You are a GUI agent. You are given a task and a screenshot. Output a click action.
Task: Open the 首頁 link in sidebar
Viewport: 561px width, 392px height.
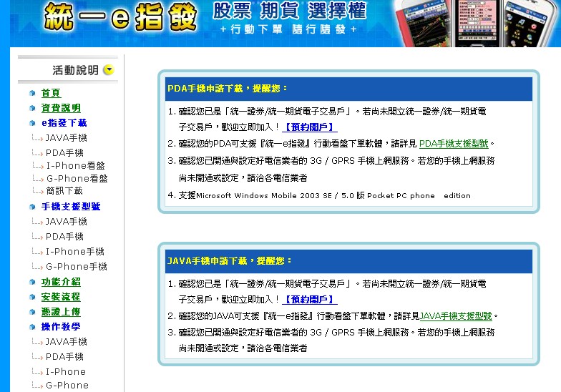pyautogui.click(x=52, y=93)
